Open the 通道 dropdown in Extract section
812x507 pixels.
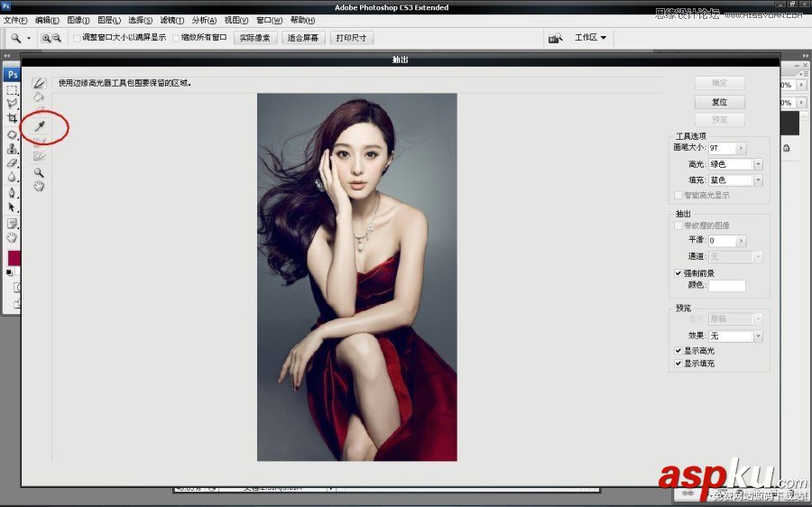735,257
